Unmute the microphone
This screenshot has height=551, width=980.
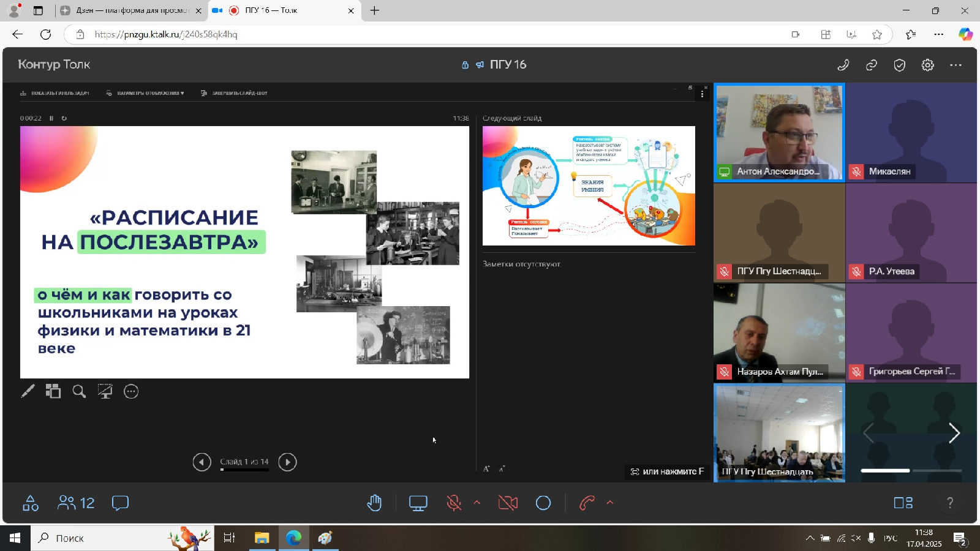(455, 503)
